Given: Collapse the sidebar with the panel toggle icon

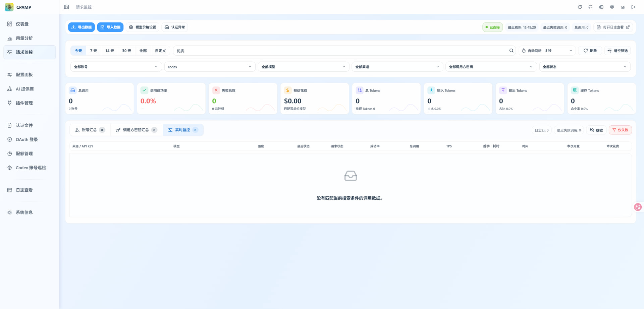Looking at the screenshot, I should (x=66, y=7).
